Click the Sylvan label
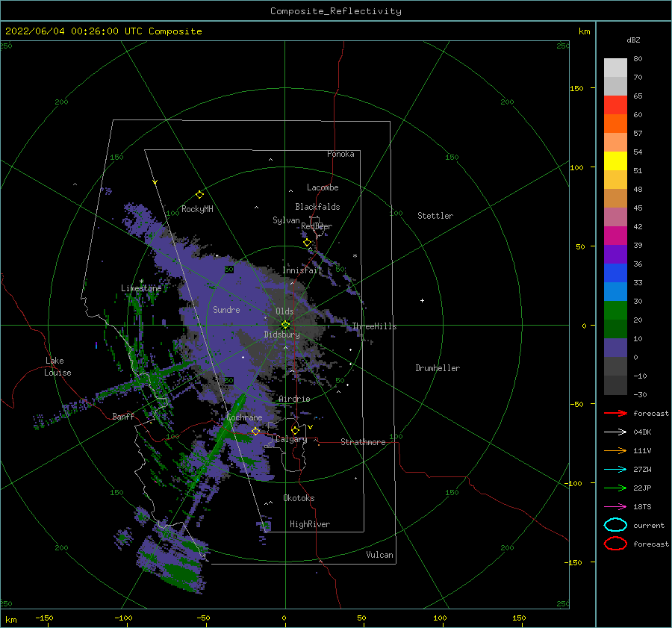 point(286,220)
